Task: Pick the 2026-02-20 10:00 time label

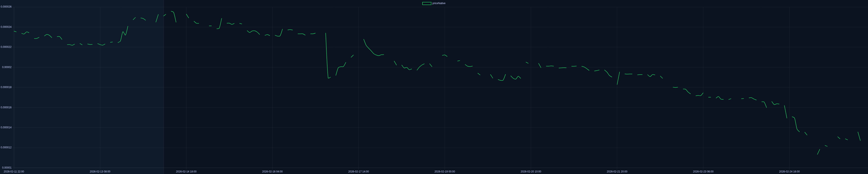Action: (531, 172)
